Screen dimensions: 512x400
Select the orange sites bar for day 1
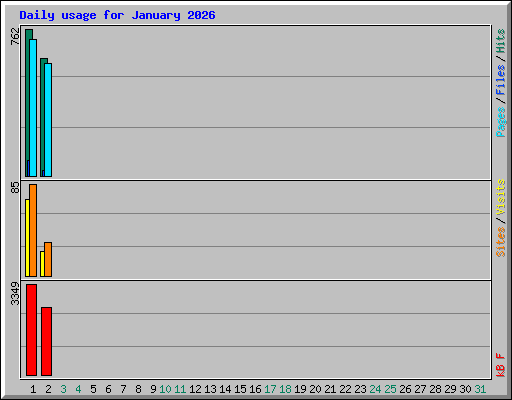point(33,230)
